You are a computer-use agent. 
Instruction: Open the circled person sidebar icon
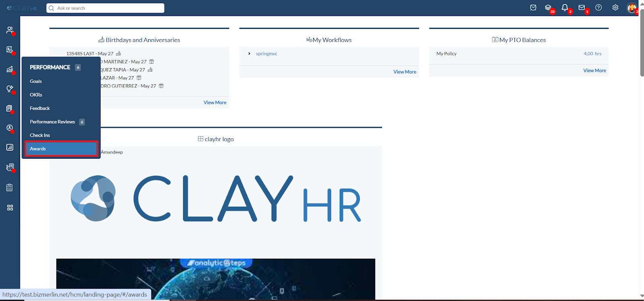point(10,128)
